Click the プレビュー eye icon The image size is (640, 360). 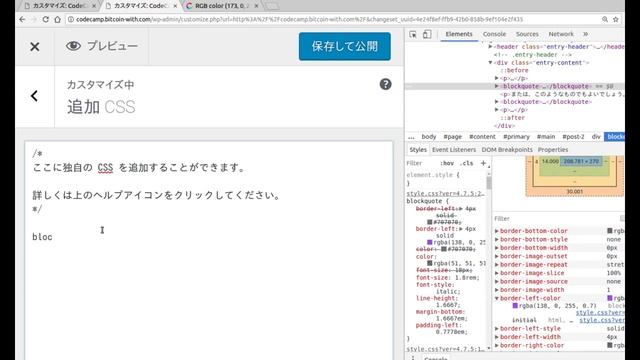coord(73,46)
